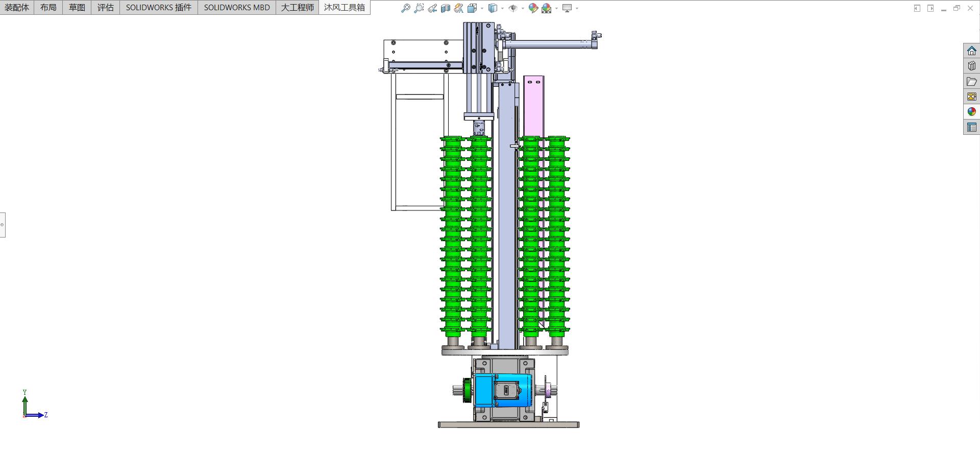
Task: Open the Display Style dropdown arrow
Action: pyautogui.click(x=502, y=8)
